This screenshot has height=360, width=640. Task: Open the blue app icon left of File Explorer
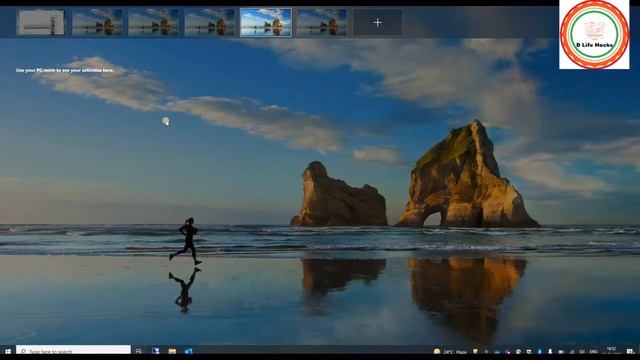156,351
